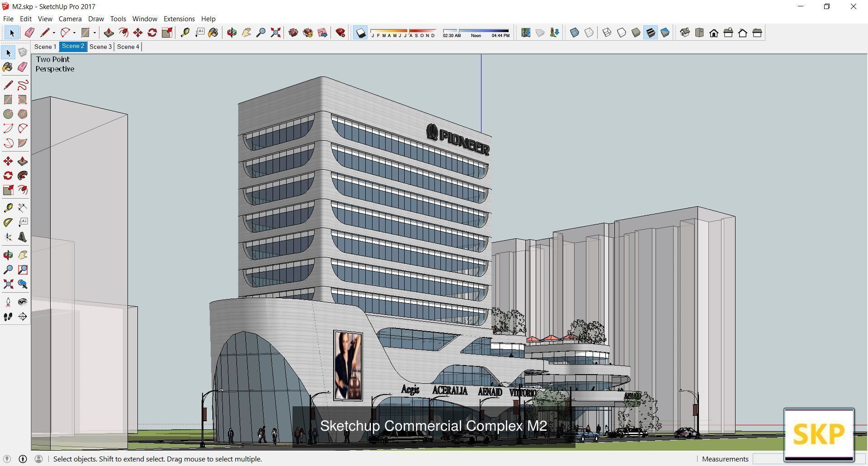The image size is (868, 466).
Task: Select the Section Plane tool
Action: click(23, 317)
